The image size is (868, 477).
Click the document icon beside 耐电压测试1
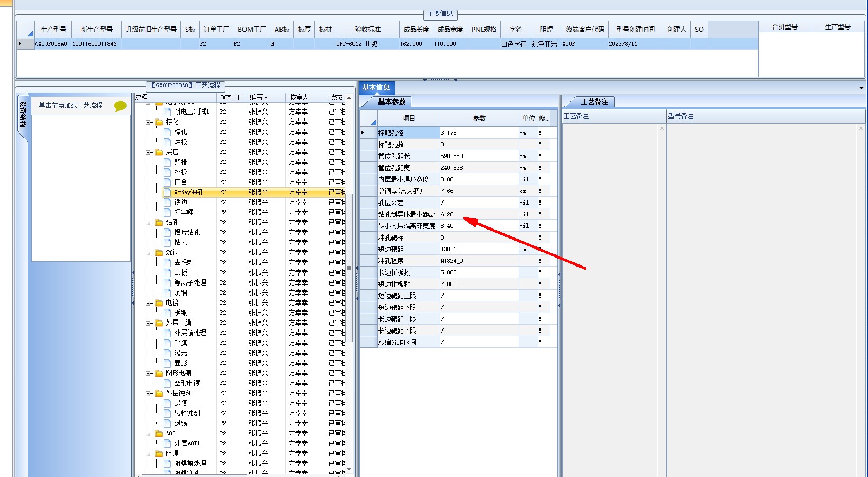[x=167, y=112]
